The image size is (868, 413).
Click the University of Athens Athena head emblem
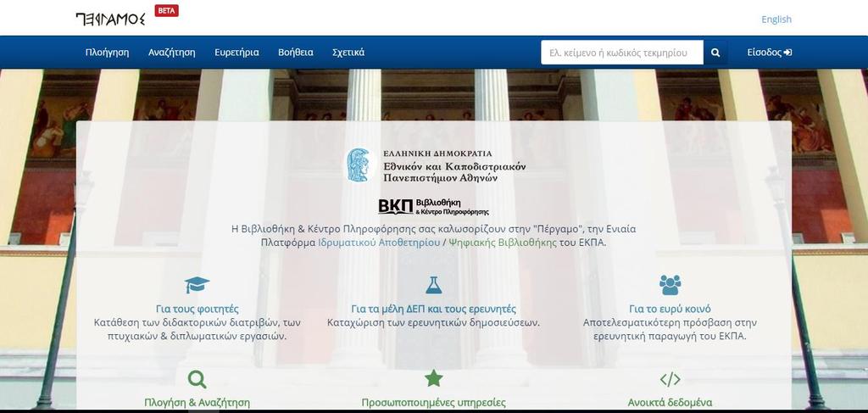pyautogui.click(x=360, y=165)
